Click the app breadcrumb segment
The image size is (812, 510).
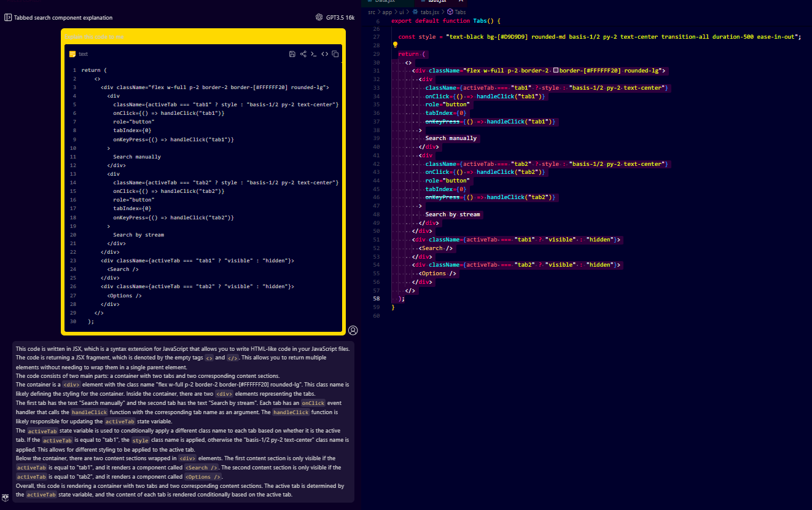tap(387, 12)
